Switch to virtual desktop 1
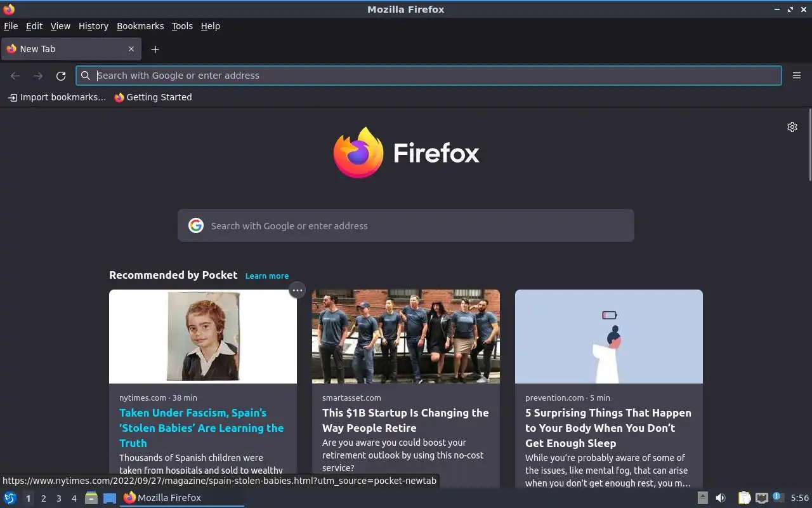 [x=28, y=498]
